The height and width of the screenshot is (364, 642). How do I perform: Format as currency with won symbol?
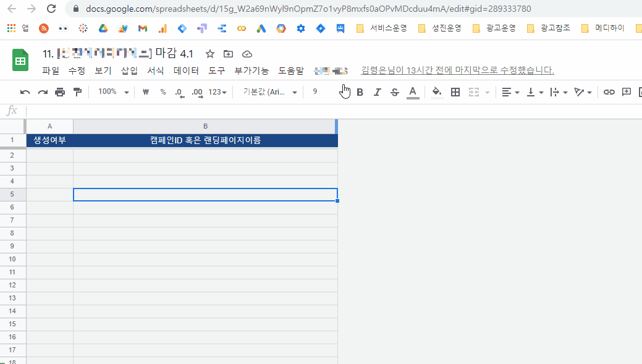pos(145,92)
